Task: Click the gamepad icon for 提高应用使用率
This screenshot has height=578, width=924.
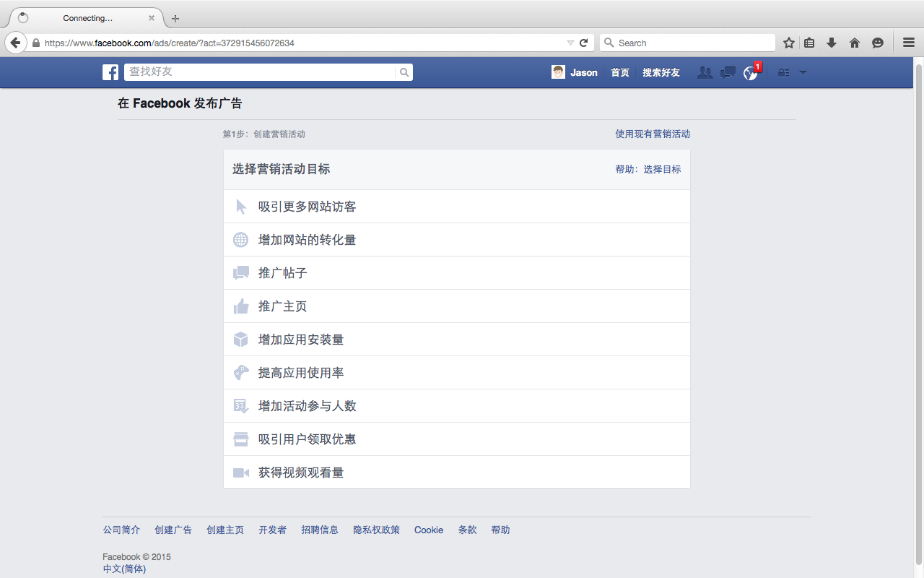Action: (241, 373)
